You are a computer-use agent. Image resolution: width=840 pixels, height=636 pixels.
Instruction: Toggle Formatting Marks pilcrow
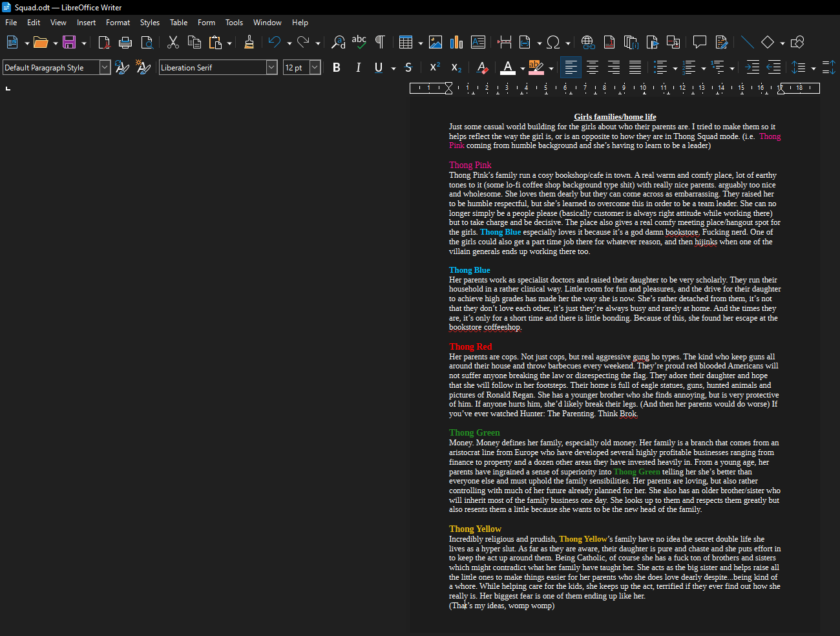[x=380, y=43]
